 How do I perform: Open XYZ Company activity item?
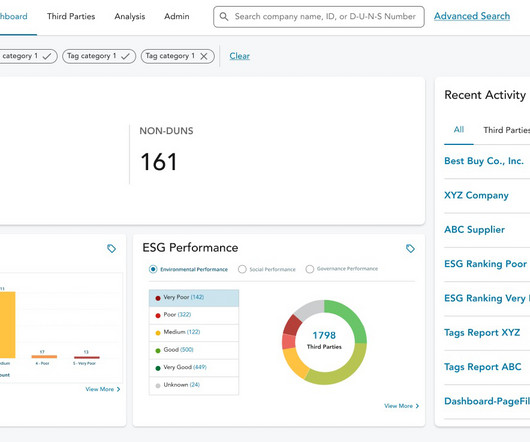click(x=476, y=195)
